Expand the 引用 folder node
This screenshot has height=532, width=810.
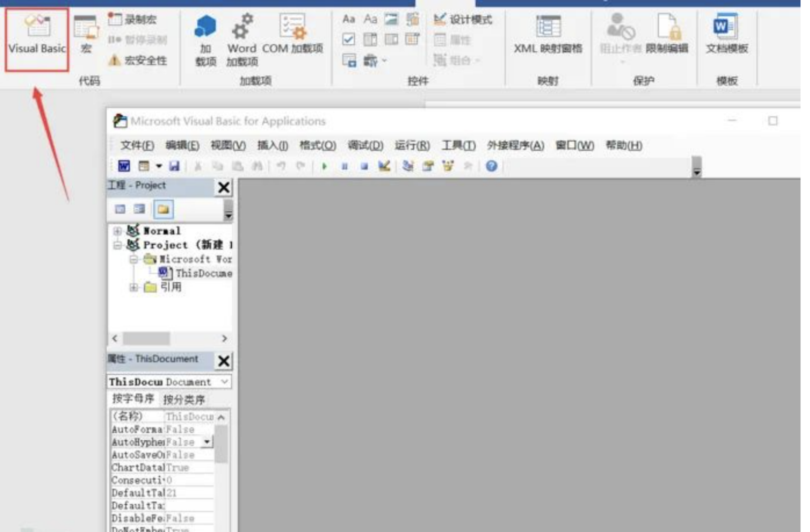(x=134, y=287)
